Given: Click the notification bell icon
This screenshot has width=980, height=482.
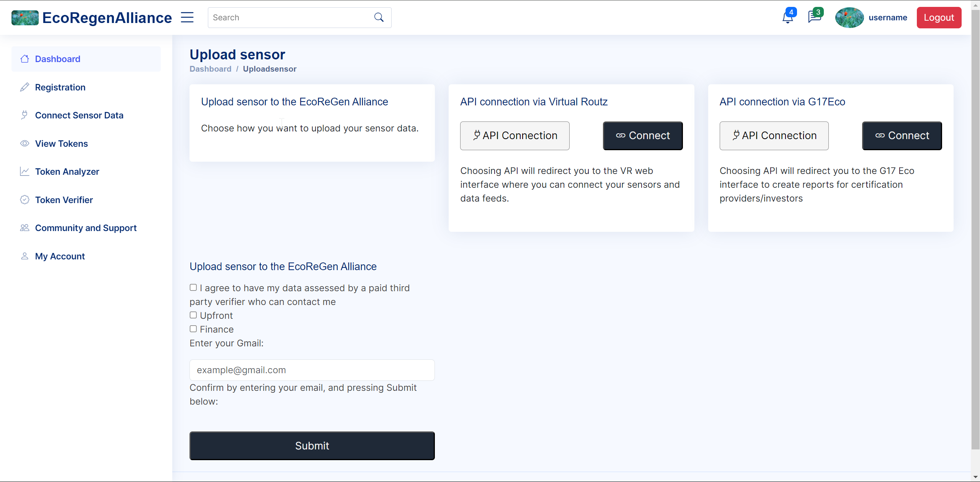Looking at the screenshot, I should 787,18.
